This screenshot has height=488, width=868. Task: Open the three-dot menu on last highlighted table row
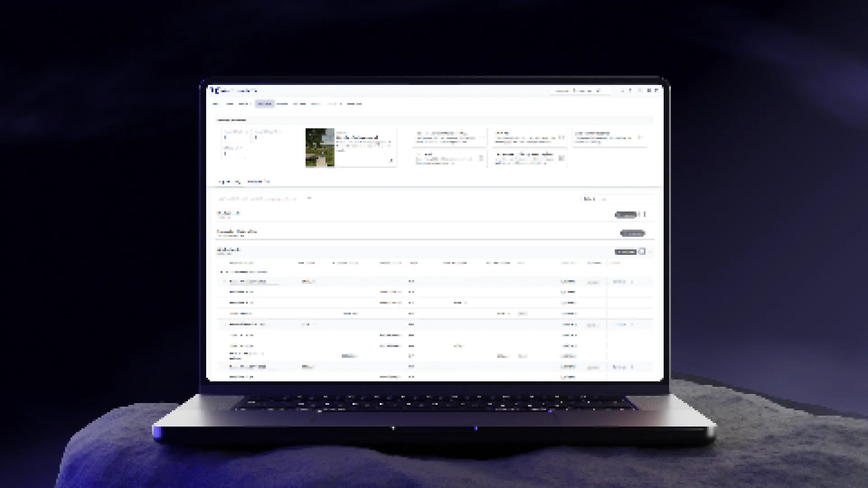pyautogui.click(x=632, y=367)
